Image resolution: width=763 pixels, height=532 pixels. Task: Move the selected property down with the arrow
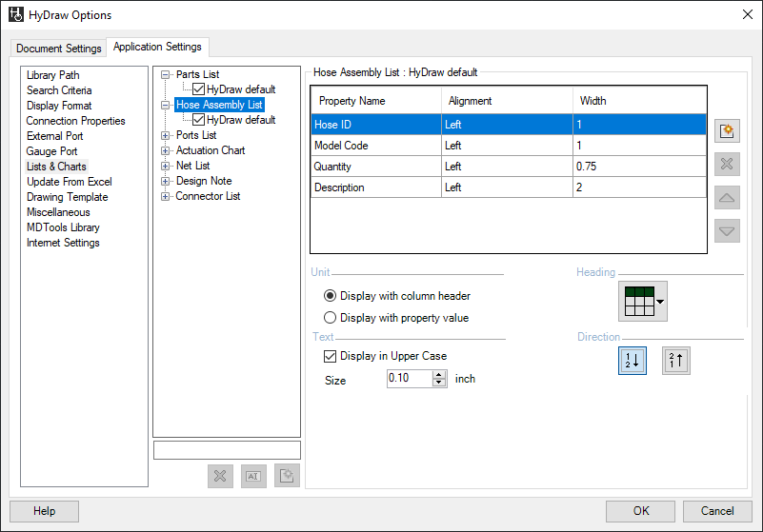click(727, 230)
